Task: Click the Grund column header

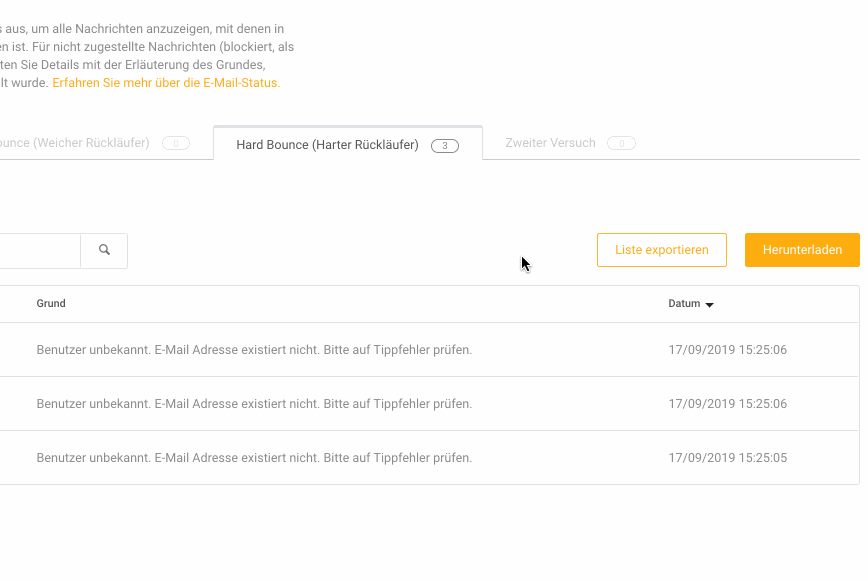Action: tap(51, 303)
